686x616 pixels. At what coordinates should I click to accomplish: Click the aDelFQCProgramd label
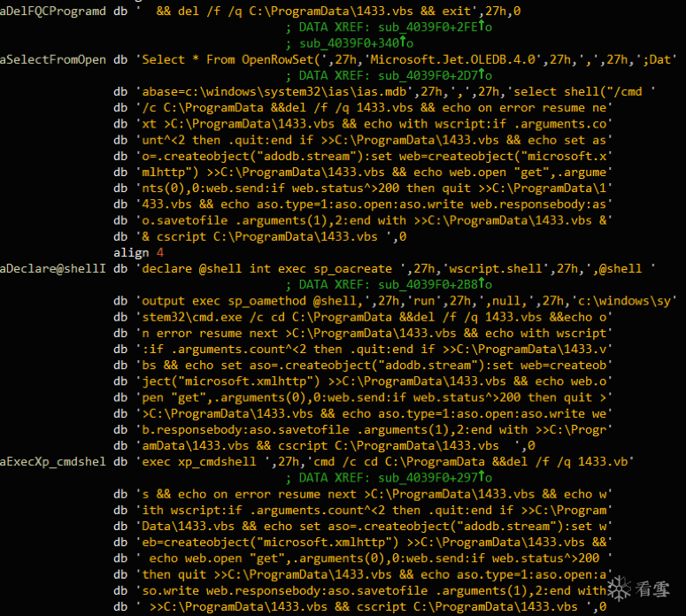coord(53,11)
